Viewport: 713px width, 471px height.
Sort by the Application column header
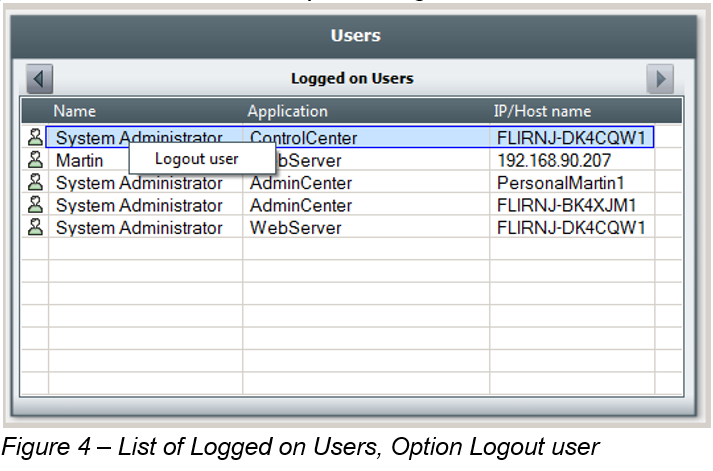[x=287, y=111]
